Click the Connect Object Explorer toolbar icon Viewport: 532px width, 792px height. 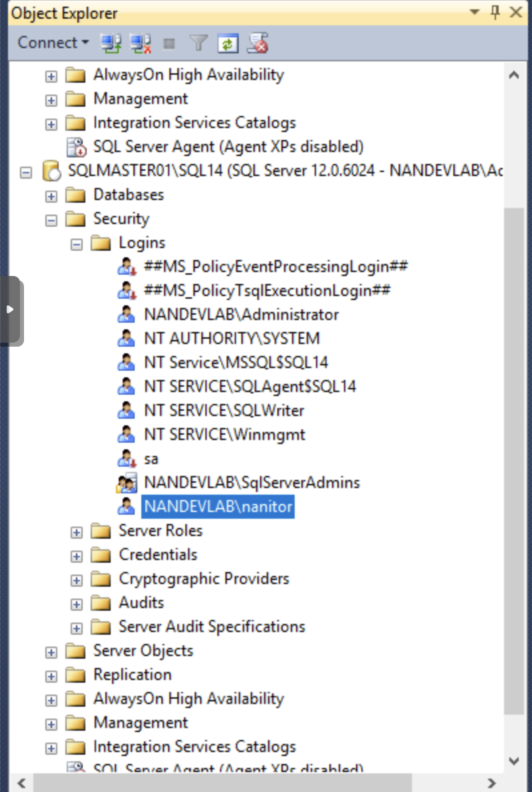(110, 44)
